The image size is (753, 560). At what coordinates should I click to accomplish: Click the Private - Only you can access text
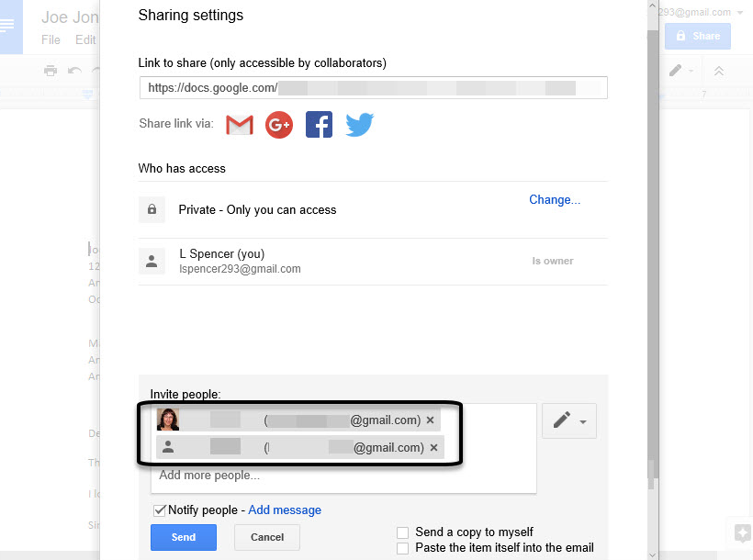tap(257, 210)
